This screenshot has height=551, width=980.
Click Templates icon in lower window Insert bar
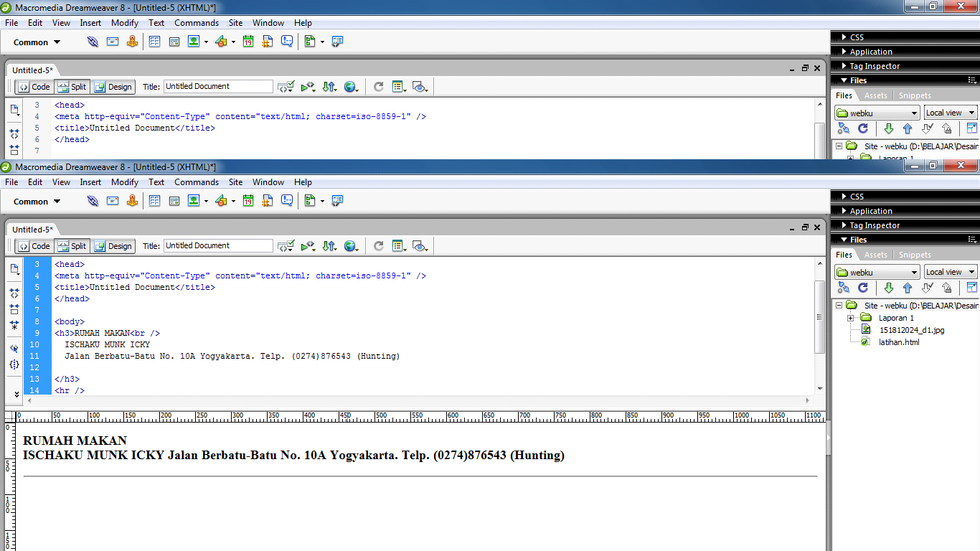tap(310, 202)
